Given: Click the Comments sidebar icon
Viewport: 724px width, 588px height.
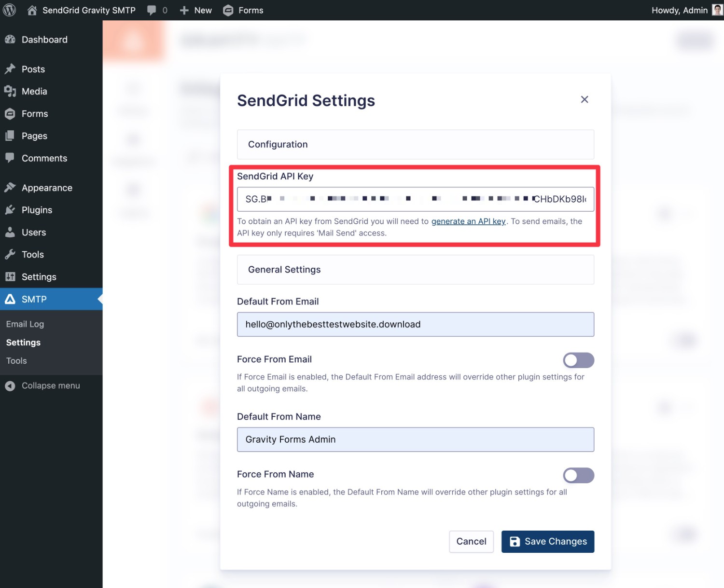Looking at the screenshot, I should tap(10, 158).
